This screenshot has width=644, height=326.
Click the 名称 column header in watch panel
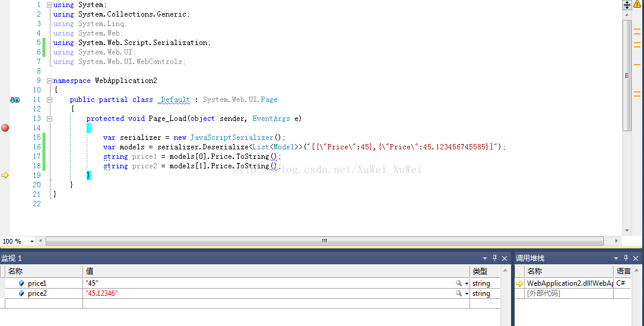tap(44, 271)
